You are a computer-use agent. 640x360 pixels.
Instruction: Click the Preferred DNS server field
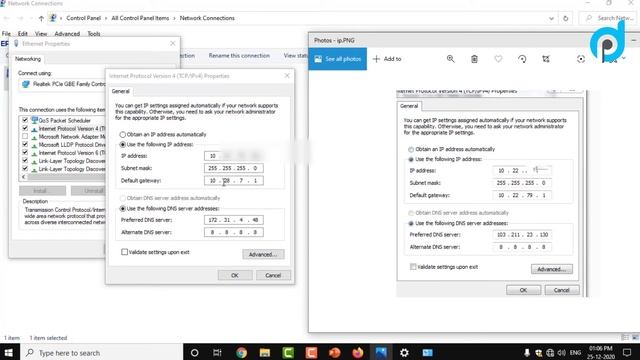tap(233, 220)
